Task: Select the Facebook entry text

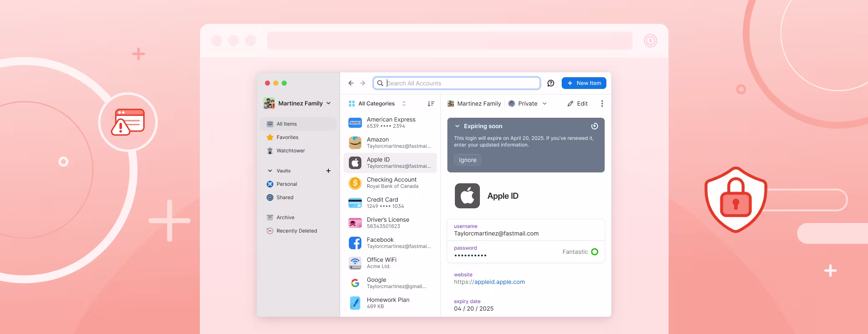Action: pyautogui.click(x=399, y=243)
